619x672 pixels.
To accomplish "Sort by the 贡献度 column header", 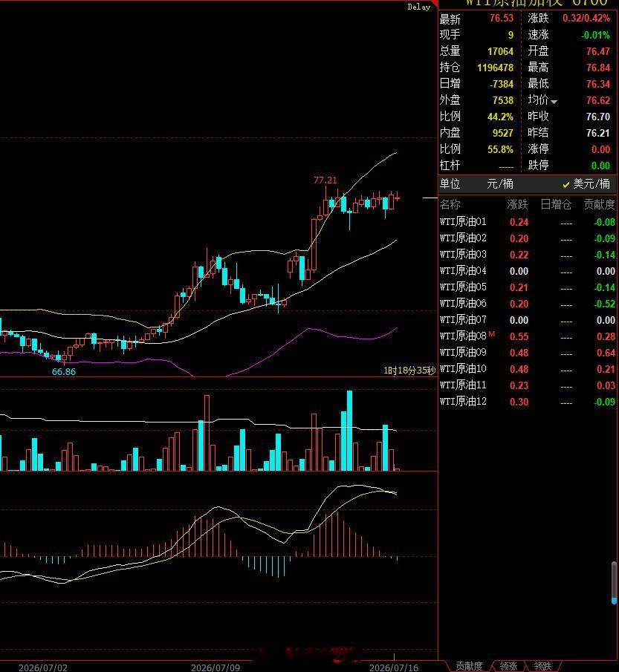I will [599, 205].
